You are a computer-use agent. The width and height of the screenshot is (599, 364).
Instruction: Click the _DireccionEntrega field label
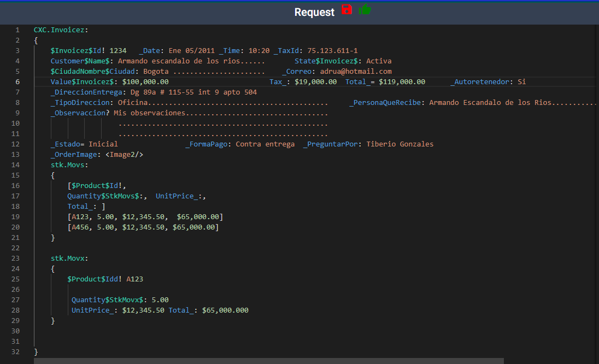[x=86, y=92]
